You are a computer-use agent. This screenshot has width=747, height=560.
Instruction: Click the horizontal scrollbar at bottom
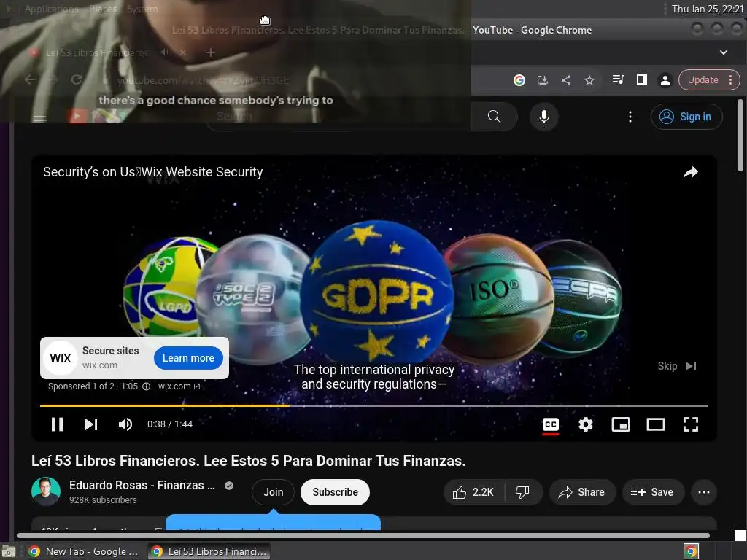(x=363, y=536)
